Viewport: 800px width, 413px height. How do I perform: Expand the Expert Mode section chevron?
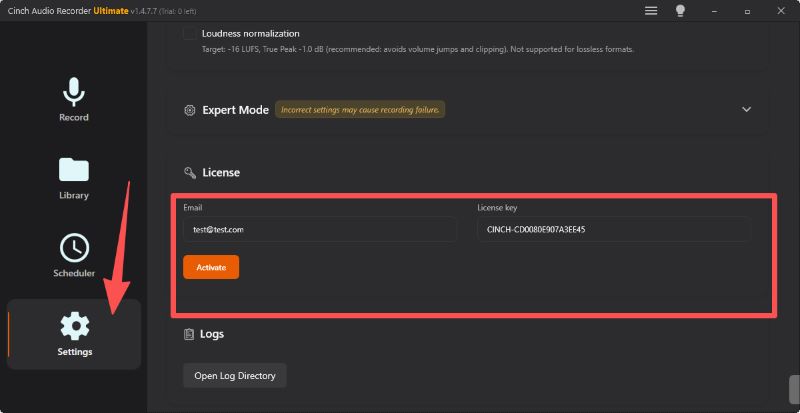coord(746,109)
